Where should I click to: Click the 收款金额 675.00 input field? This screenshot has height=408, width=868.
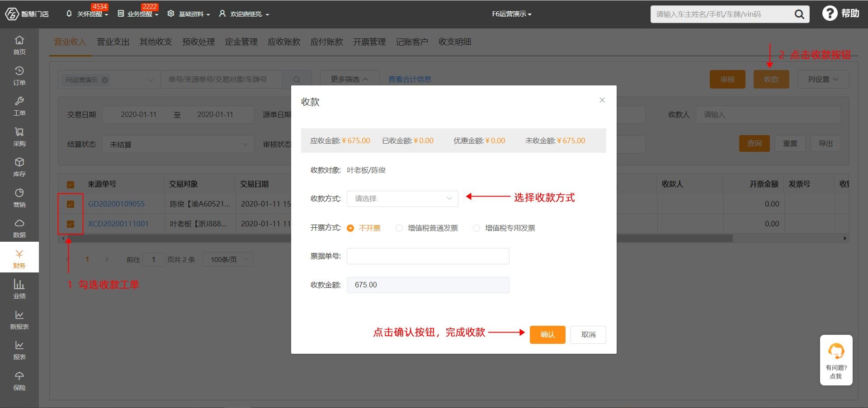[x=428, y=285]
